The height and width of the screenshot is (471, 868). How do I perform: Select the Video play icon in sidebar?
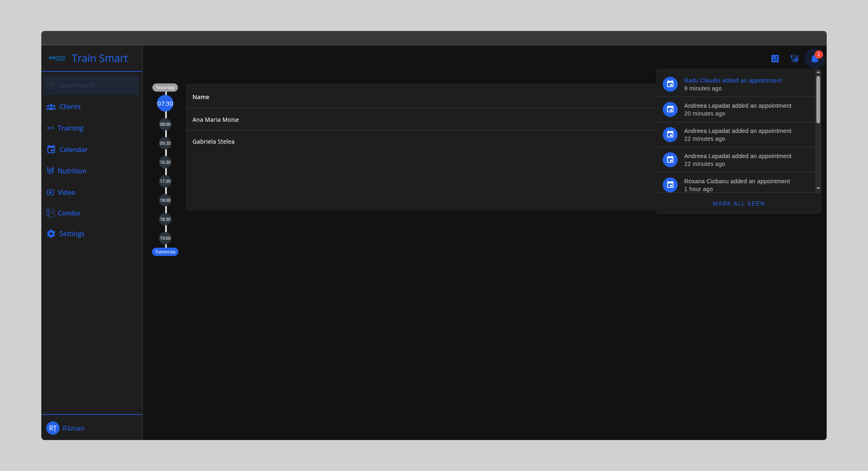click(50, 192)
